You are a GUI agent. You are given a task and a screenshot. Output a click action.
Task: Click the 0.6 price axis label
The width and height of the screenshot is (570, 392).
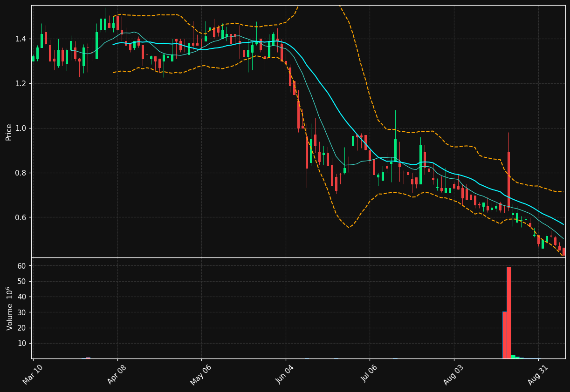pos(22,217)
